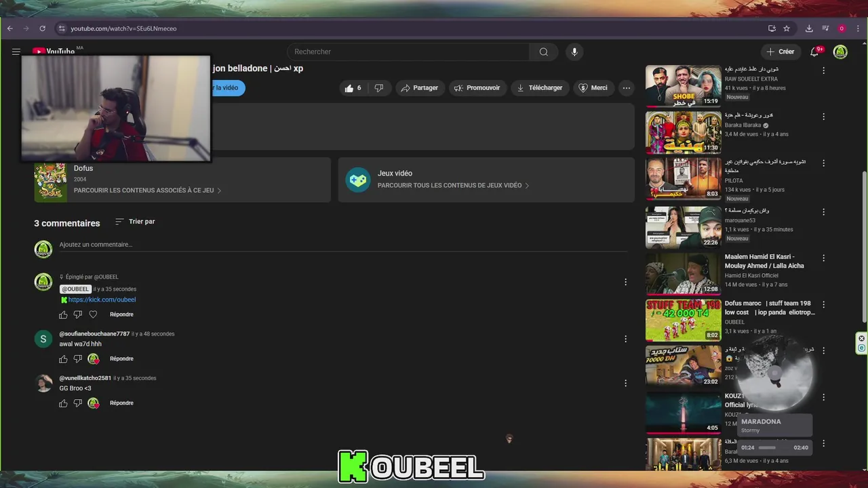Open the RAW SOUEELT EXTRA 15:19 thumbnail
The height and width of the screenshot is (488, 868).
[x=683, y=85]
